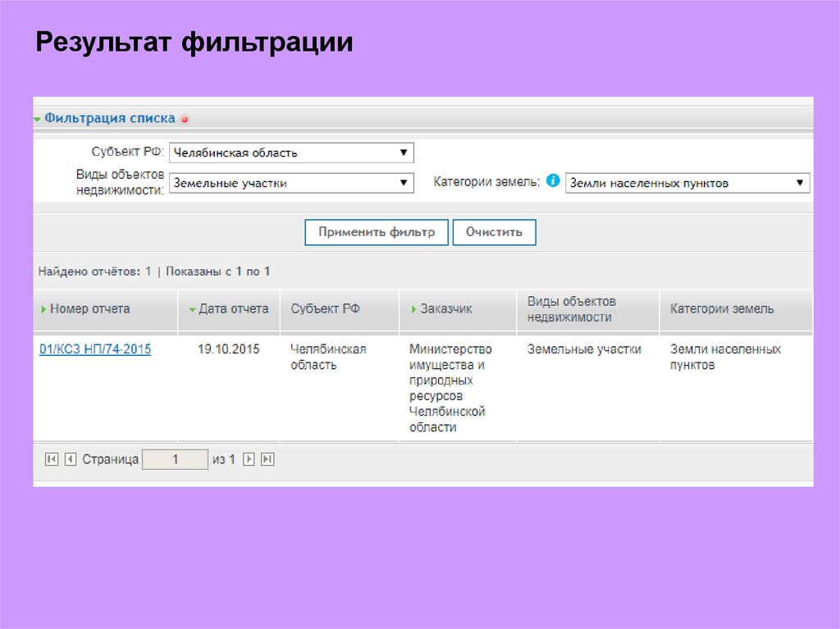Click the red indicator next to Фильтрация списка
This screenshot has width=840, height=629.
[x=185, y=120]
